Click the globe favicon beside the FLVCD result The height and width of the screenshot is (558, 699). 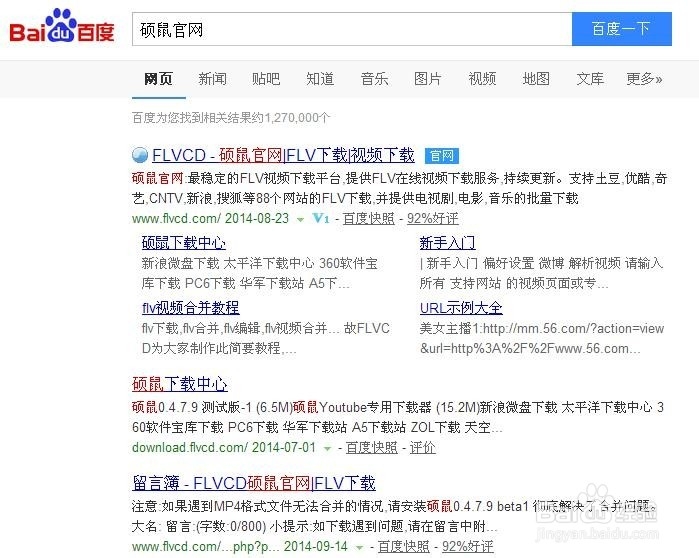[140, 155]
